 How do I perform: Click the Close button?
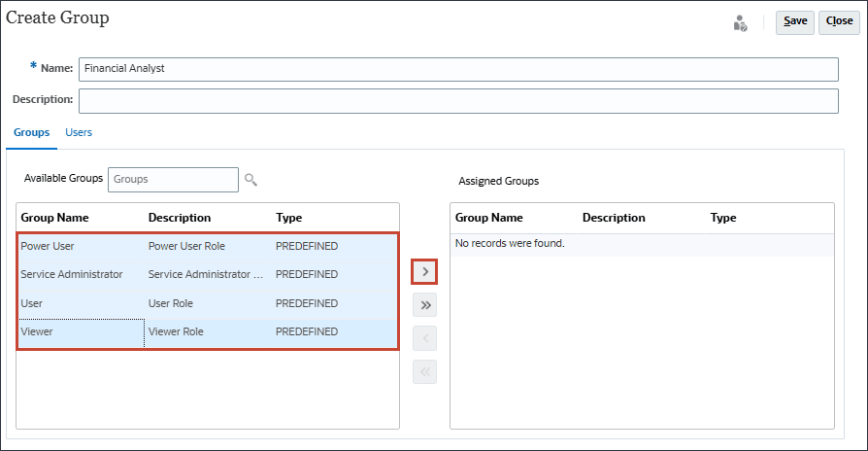(839, 21)
